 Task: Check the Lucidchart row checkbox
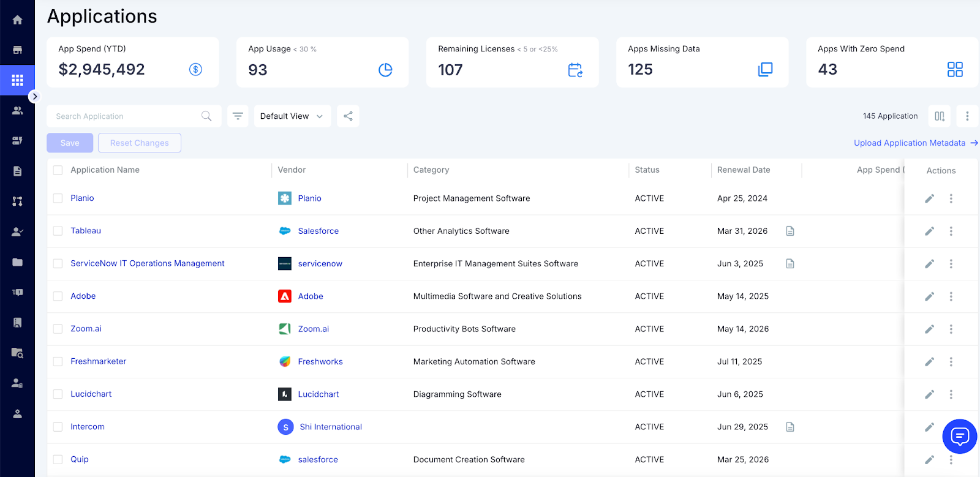click(58, 394)
